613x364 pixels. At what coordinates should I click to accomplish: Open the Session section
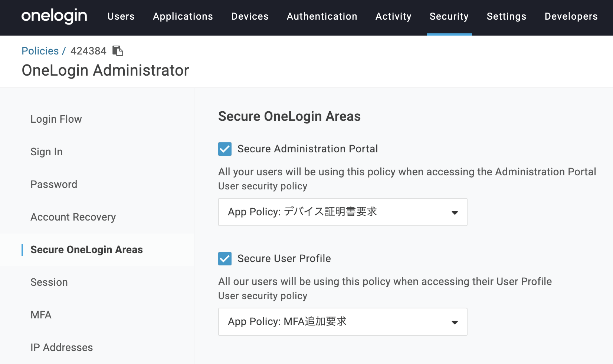coord(49,282)
